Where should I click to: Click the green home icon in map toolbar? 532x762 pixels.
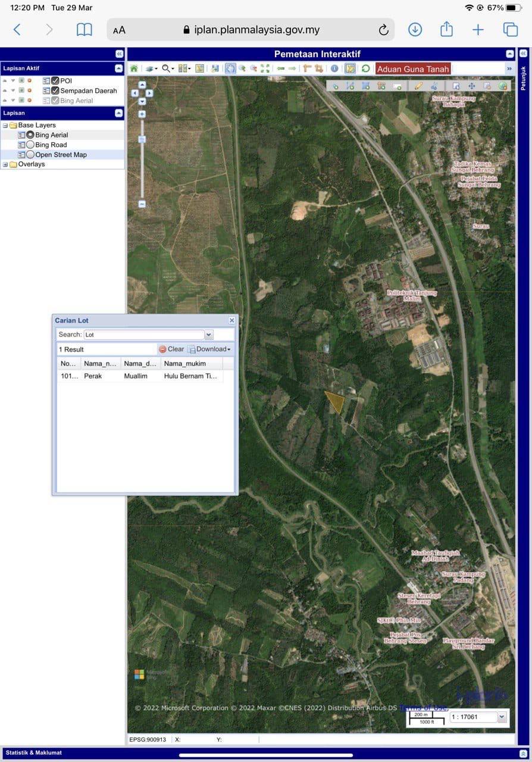(x=134, y=68)
